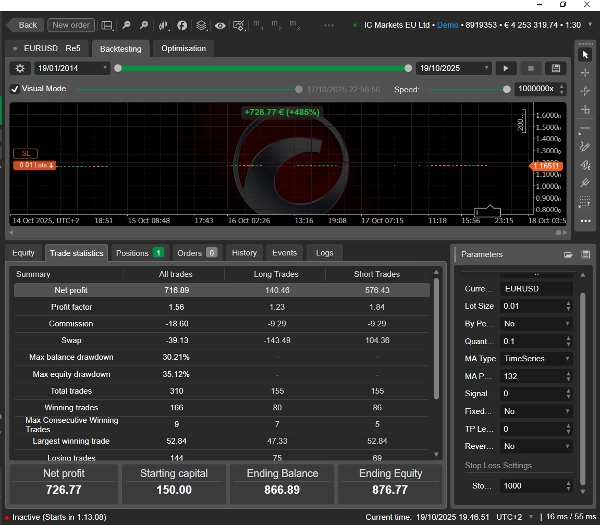Screen dimensions: 600x525
Task: Select the crosshair tool
Action: [585, 73]
